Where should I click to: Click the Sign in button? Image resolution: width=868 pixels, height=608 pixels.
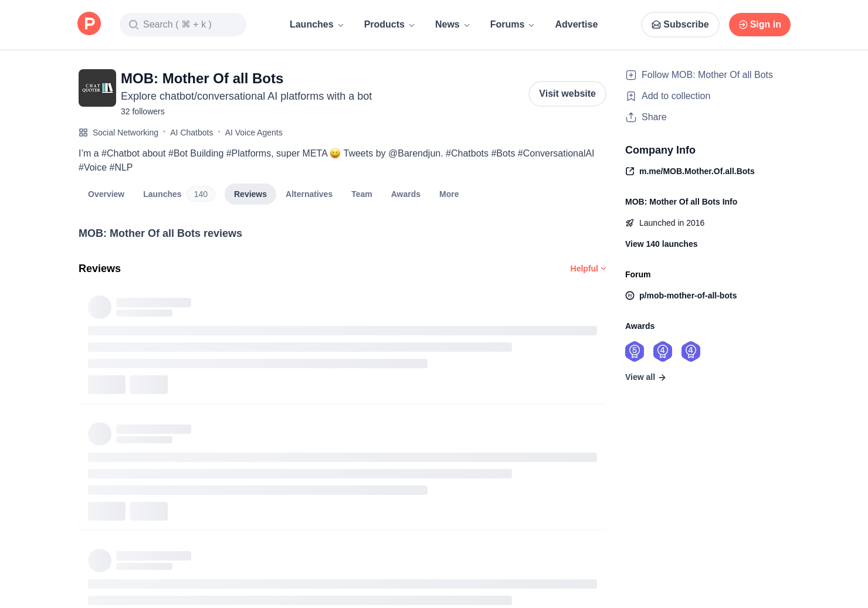[759, 25]
